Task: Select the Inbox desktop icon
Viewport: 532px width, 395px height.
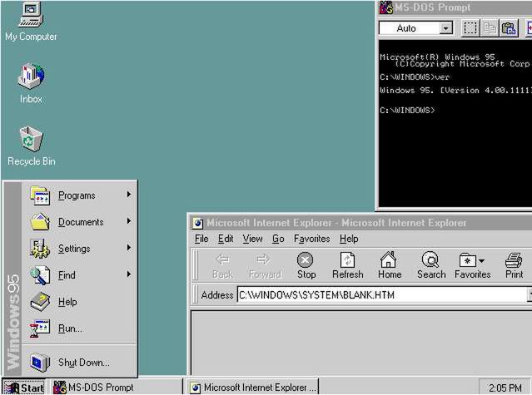Action: pos(31,83)
